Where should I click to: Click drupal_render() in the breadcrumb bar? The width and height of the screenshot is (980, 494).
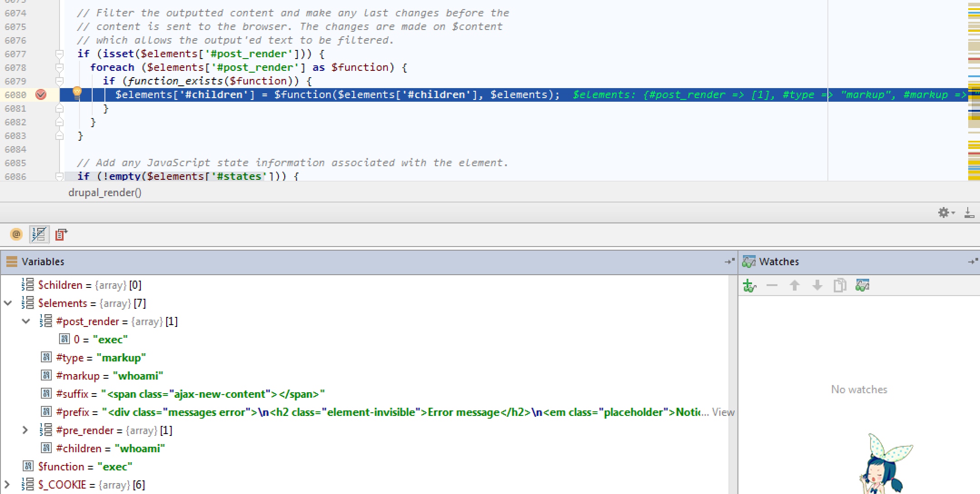pyautogui.click(x=105, y=193)
